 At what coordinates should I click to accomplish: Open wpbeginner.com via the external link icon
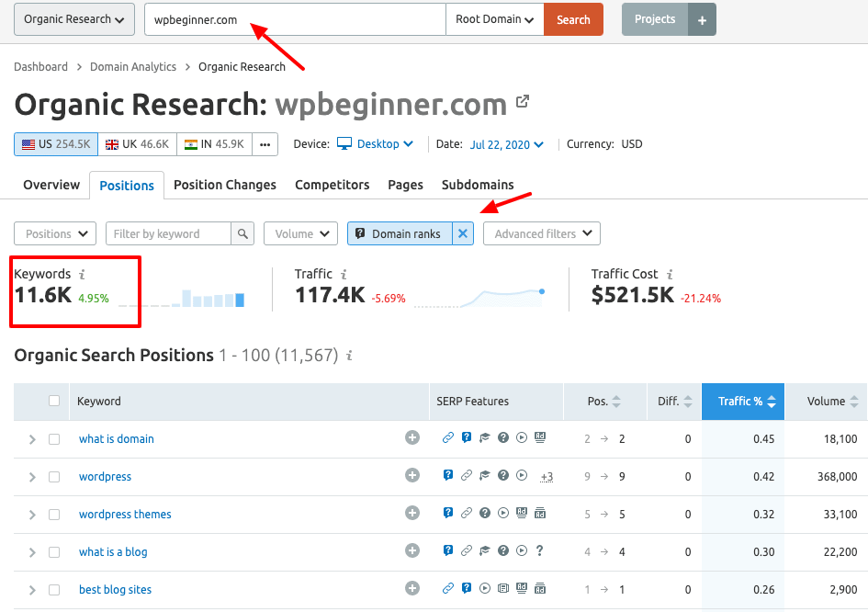coord(522,101)
